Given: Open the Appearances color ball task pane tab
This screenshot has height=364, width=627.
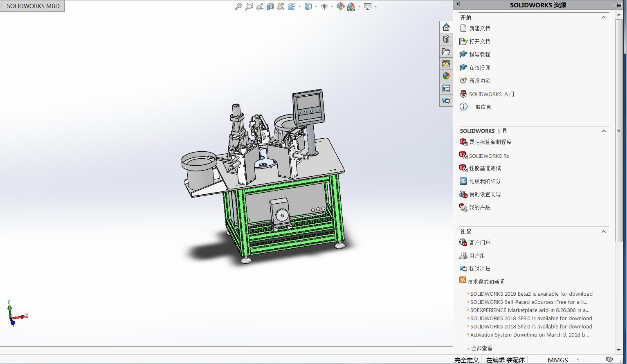Looking at the screenshot, I should (x=446, y=76).
